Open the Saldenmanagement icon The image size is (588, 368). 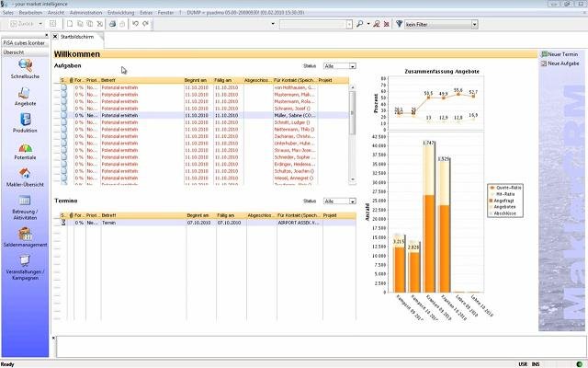coord(25,234)
